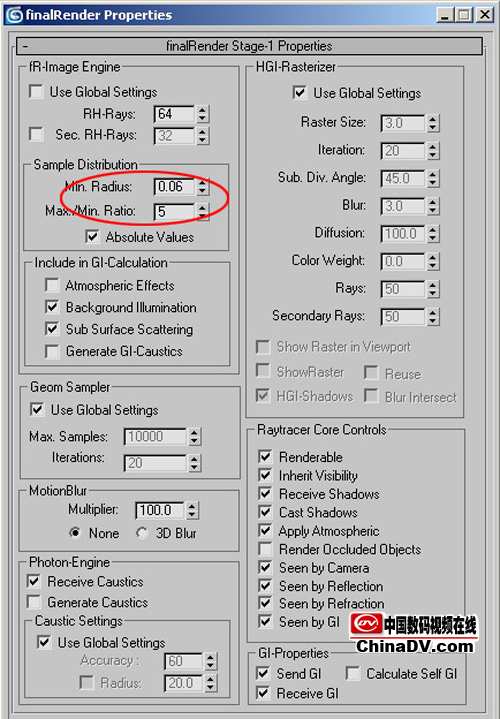
Task: Uncheck Receive Caustics in Photon-Engine
Action: pos(33,581)
